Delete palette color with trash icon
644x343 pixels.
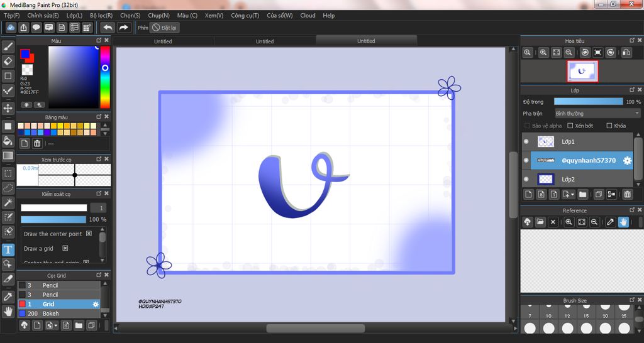[x=37, y=143]
